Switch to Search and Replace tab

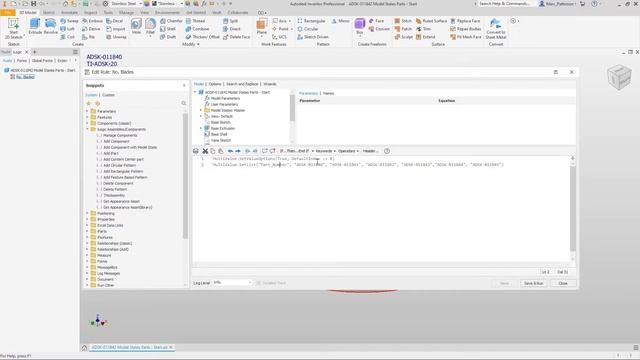pyautogui.click(x=242, y=84)
